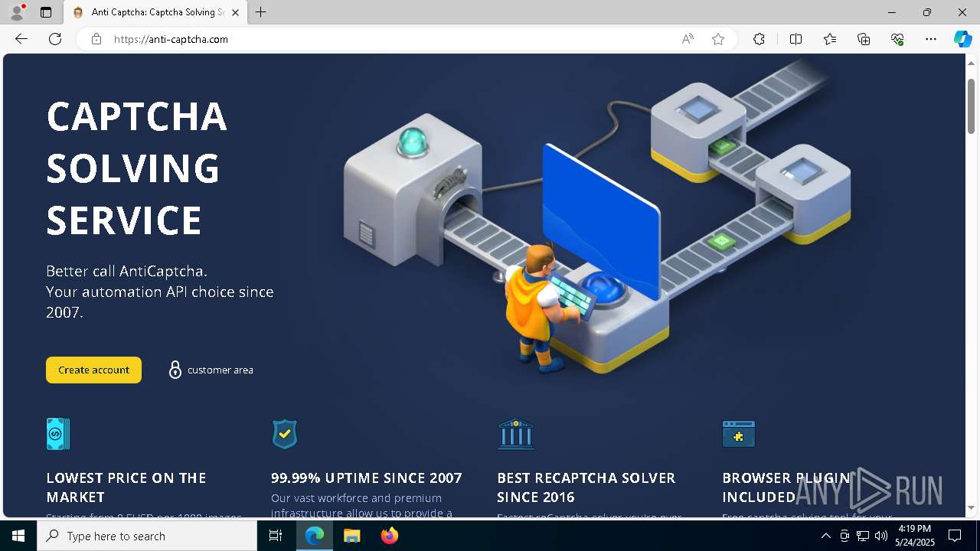980x551 pixels.
Task: Open Browser essentials heart icon
Action: pyautogui.click(x=897, y=39)
